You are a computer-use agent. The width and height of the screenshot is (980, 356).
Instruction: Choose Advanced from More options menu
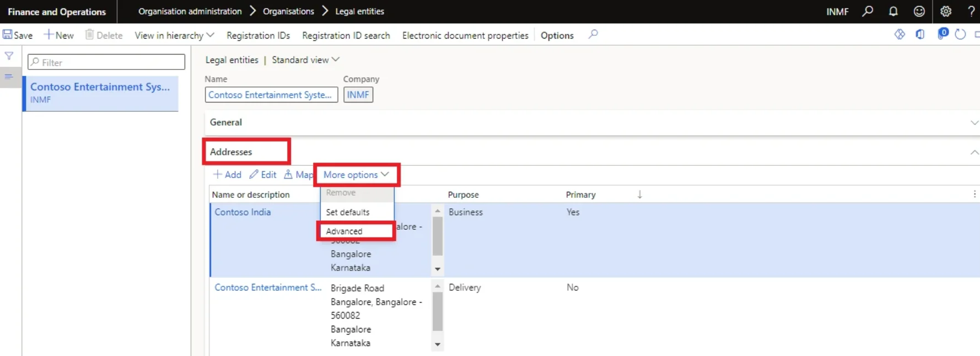pos(357,231)
